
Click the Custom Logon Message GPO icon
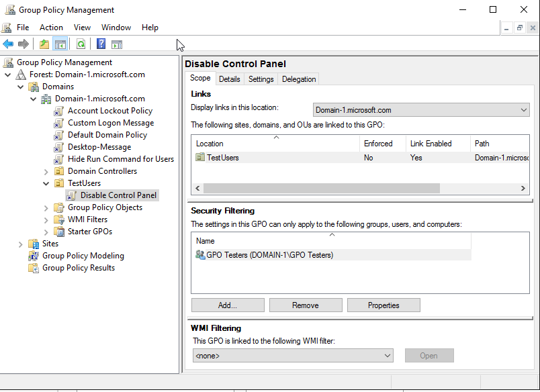click(59, 123)
